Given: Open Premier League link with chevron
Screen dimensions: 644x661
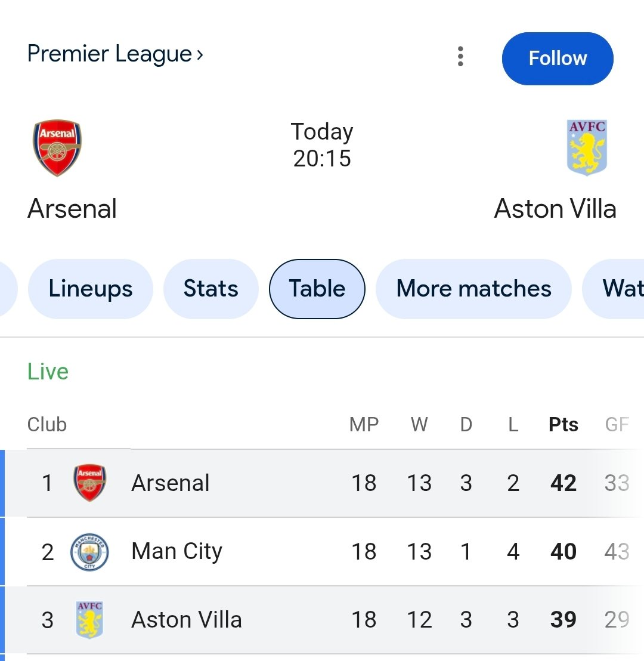Looking at the screenshot, I should click(x=116, y=54).
